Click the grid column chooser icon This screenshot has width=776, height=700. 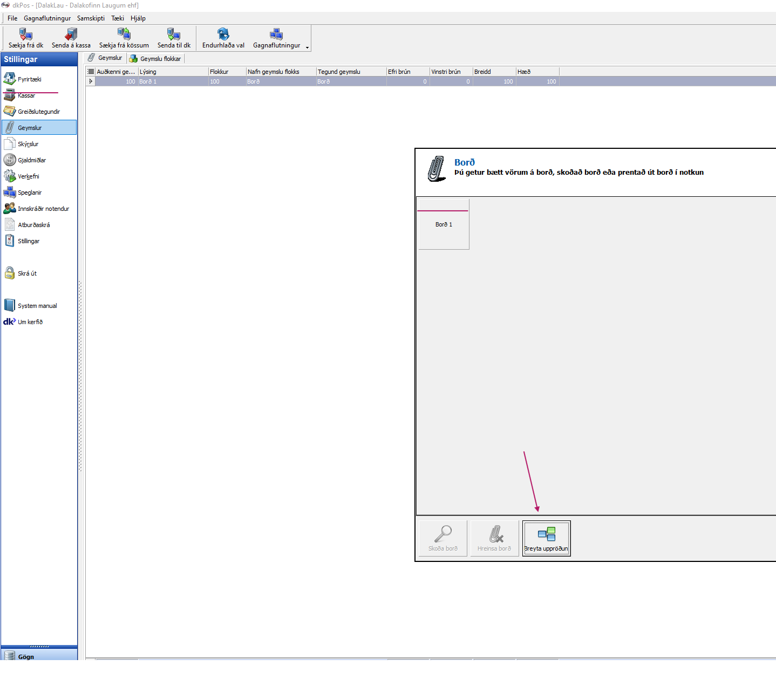(91, 72)
